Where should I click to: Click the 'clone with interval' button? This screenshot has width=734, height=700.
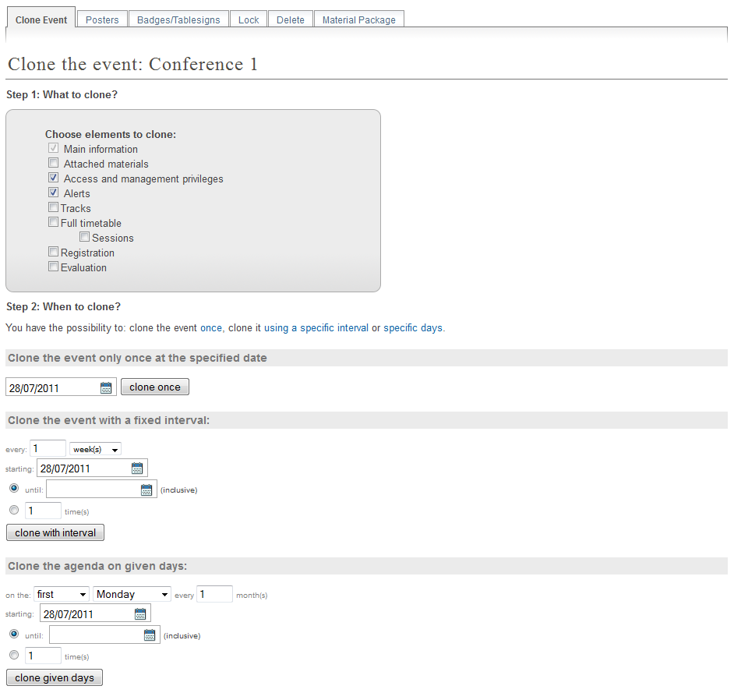55,532
